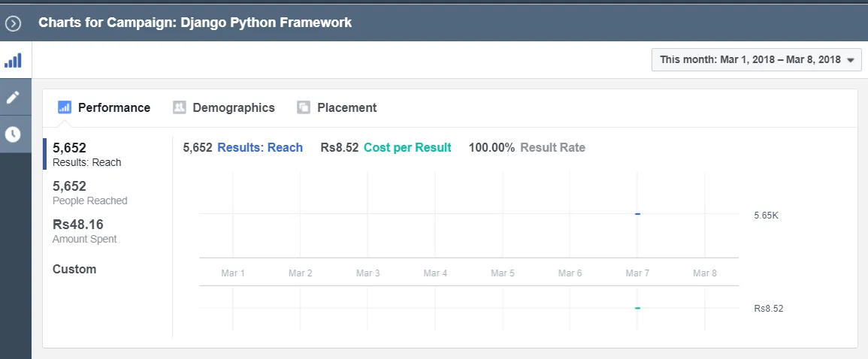Click the Demographics tab people icon
This screenshot has height=359, width=868.
180,107
